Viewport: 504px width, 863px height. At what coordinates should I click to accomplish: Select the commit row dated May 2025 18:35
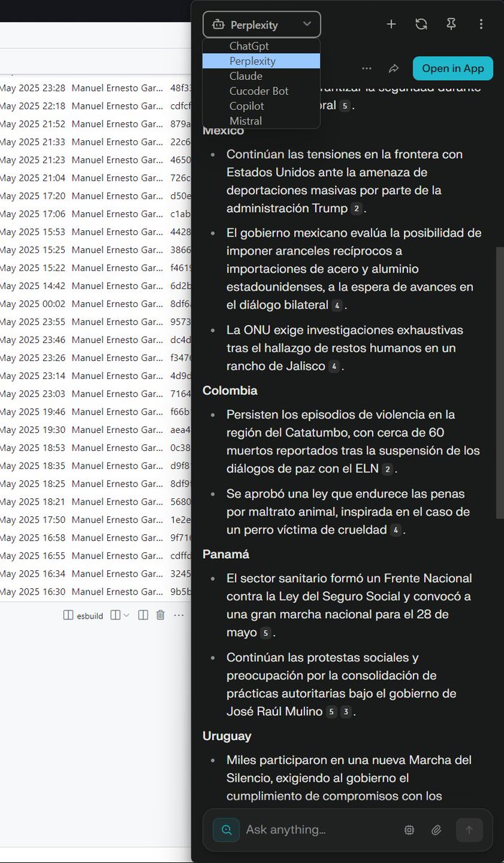95,465
